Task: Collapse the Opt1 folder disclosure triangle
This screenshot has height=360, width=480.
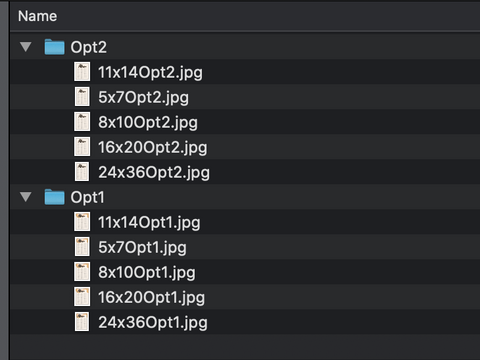Action: click(26, 197)
